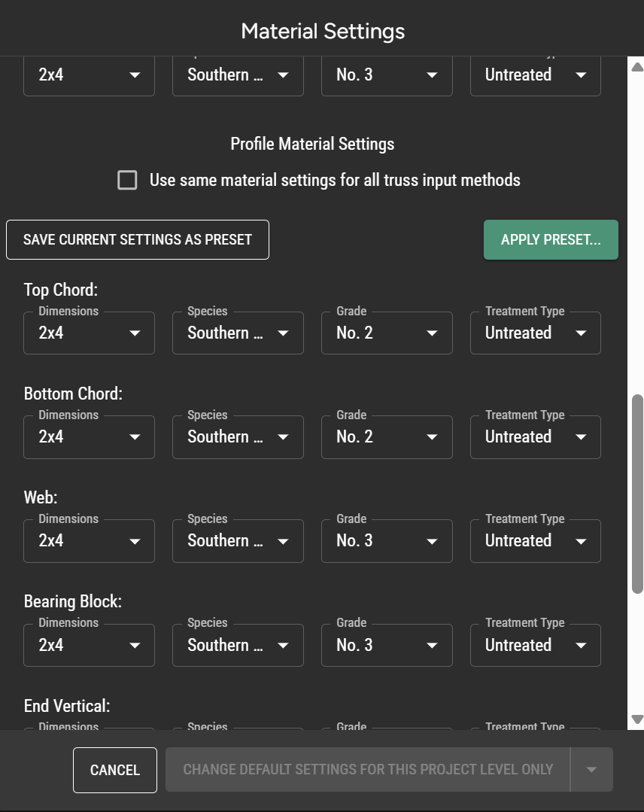This screenshot has width=644, height=812.
Task: Click Save Current Settings As Preset button
Action: 138,239
